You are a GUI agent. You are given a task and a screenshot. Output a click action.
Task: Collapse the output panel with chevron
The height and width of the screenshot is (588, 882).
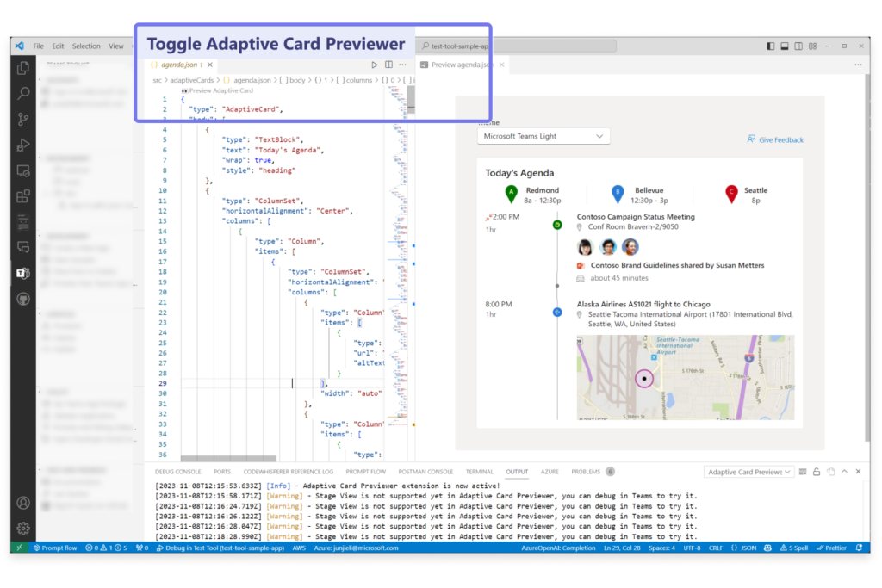point(844,472)
